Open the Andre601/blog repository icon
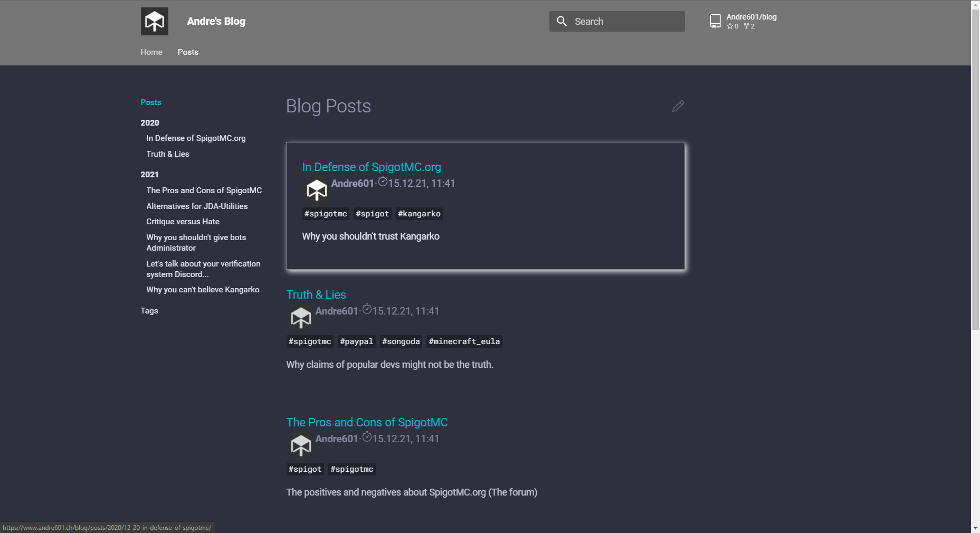 (715, 21)
